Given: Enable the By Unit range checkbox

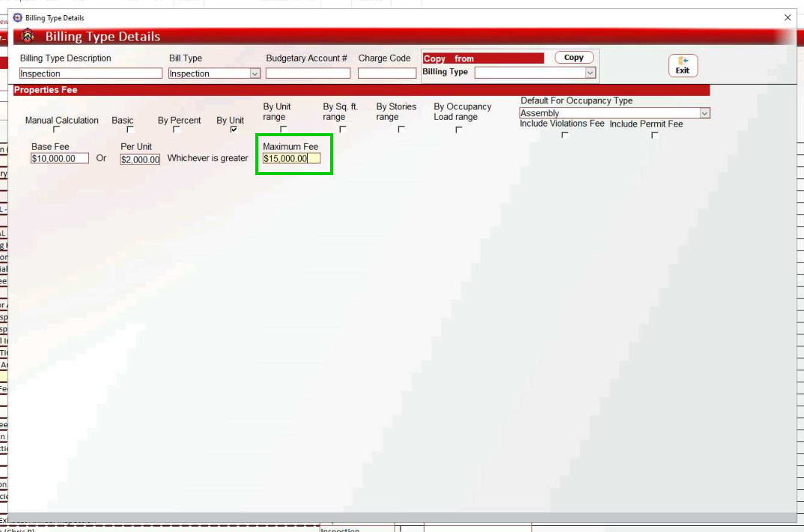Looking at the screenshot, I should tap(283, 129).
